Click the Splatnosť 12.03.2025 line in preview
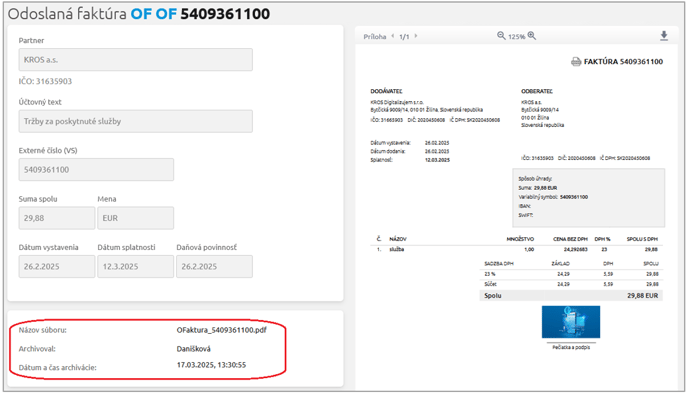Viewport: 688px width, 394px height. click(410, 160)
